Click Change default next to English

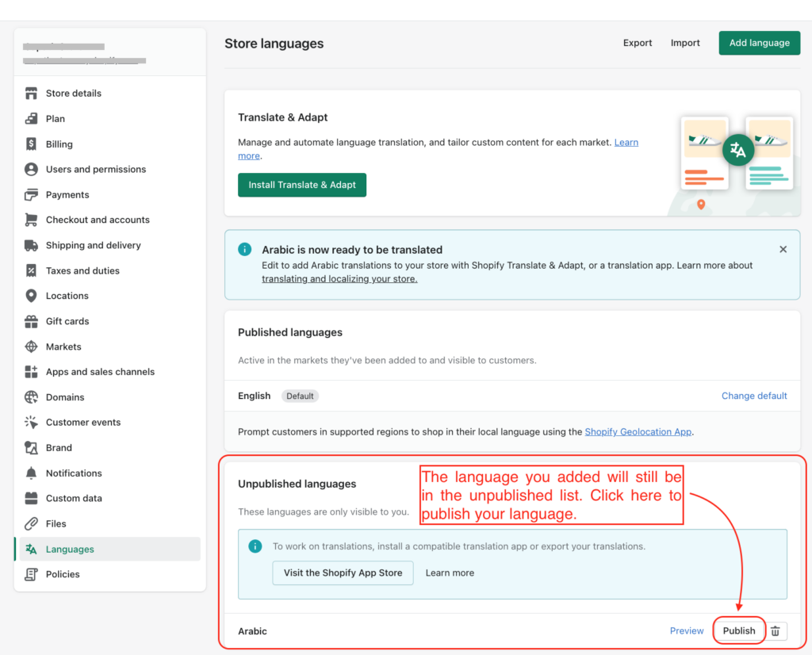click(x=754, y=396)
